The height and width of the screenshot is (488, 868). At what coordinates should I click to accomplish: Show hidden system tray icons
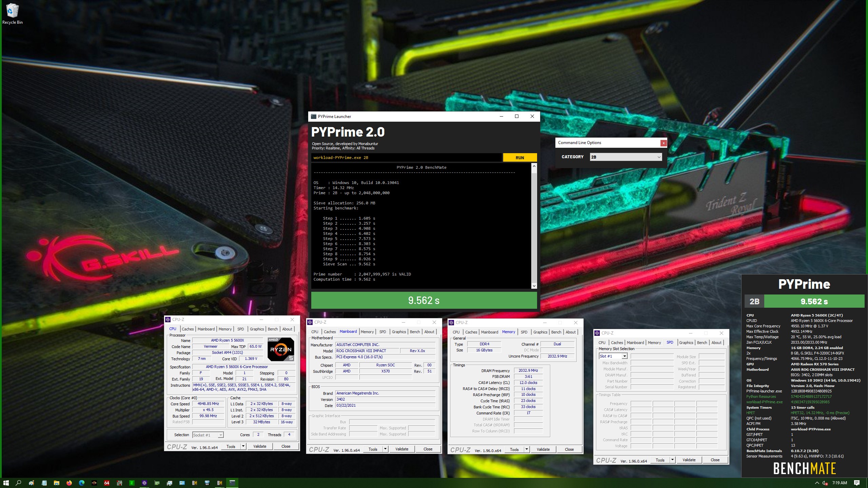pos(817,483)
